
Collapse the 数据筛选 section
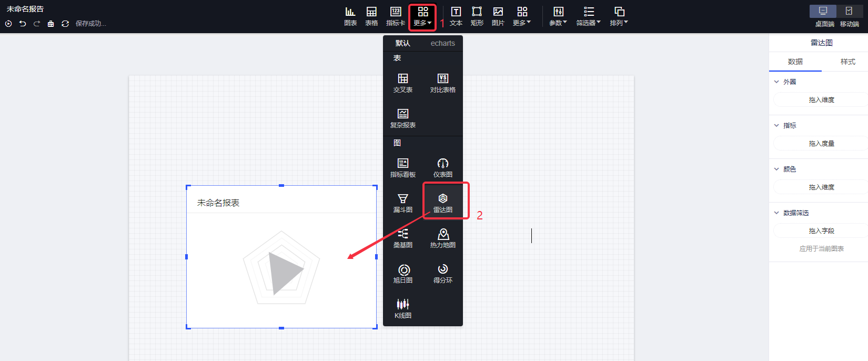(776, 213)
